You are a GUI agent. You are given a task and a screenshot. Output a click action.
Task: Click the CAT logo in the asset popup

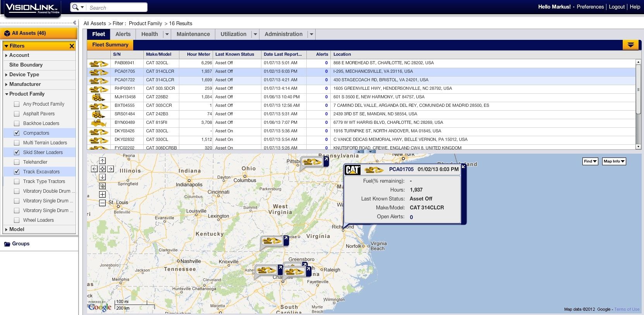tap(353, 170)
